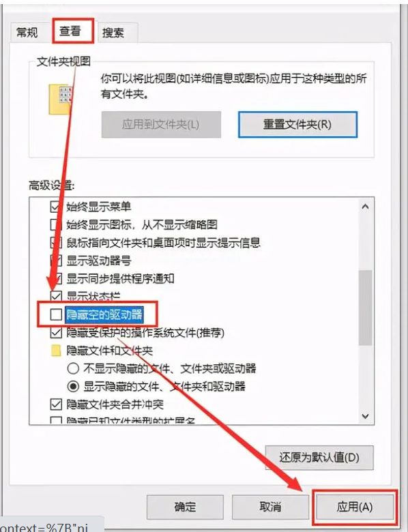Screen dimensions: 408x532
Task: Click the 重置文件夹(R) button
Action: [x=297, y=125]
